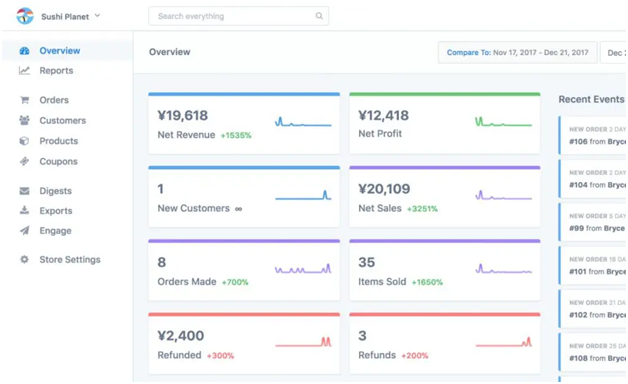
Task: Click the Orders cart icon
Action: tap(24, 100)
